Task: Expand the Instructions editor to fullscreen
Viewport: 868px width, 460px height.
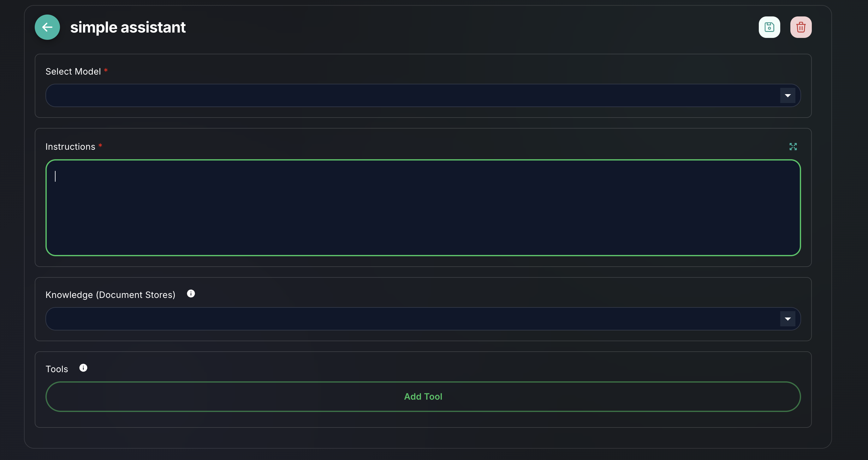Action: pyautogui.click(x=793, y=146)
